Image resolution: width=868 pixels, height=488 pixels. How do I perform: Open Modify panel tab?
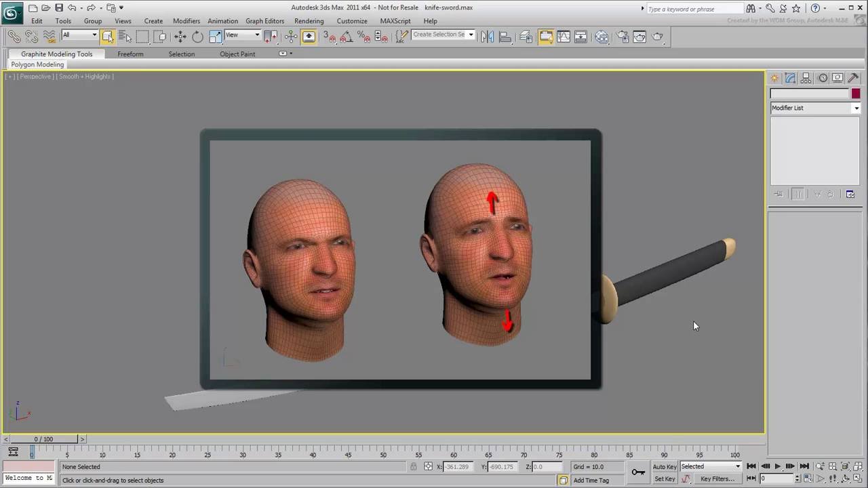point(791,78)
